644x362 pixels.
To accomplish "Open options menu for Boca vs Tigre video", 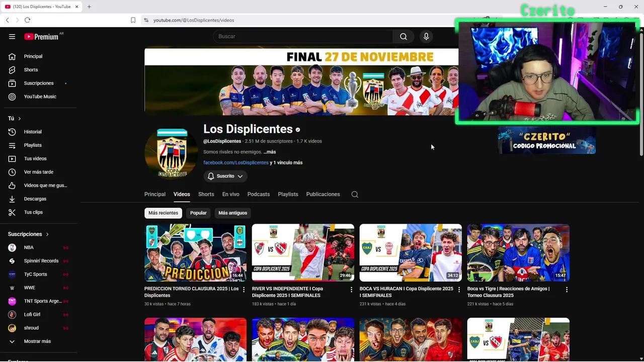I will tap(567, 290).
